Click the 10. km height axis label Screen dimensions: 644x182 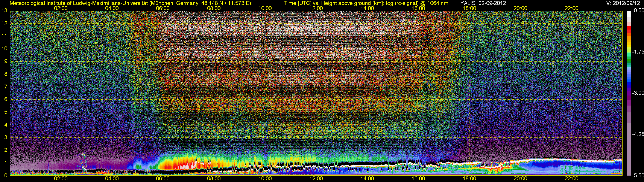(5, 49)
